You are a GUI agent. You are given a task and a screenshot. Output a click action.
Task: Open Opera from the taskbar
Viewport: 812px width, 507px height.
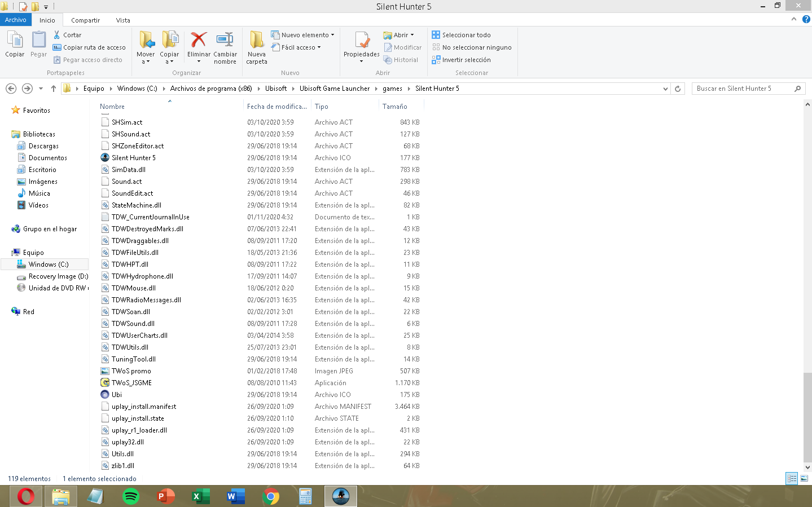point(26,496)
